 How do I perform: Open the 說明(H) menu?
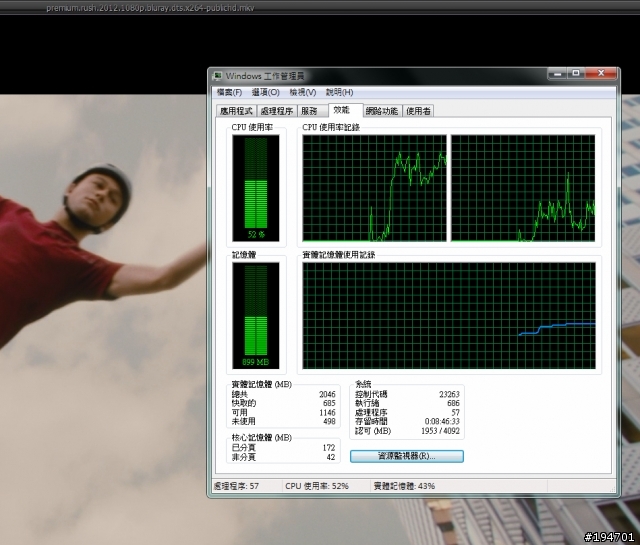click(339, 92)
